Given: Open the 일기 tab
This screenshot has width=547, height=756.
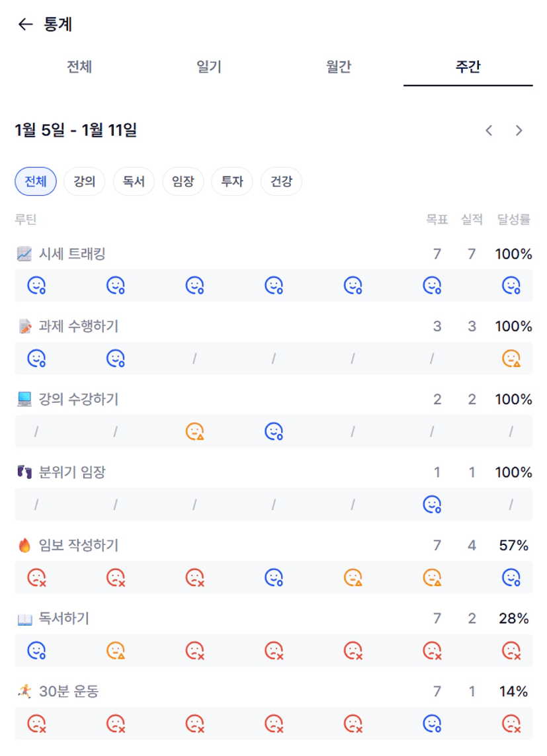Looking at the screenshot, I should click(x=209, y=67).
